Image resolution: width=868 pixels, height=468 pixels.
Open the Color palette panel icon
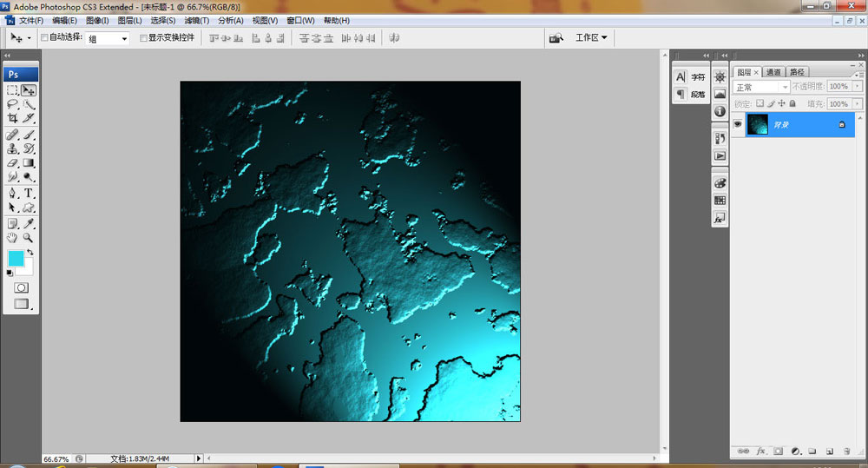coord(720,183)
